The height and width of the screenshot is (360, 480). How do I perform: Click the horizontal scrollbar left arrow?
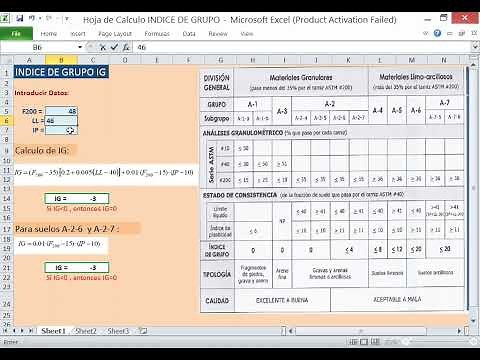point(291,331)
